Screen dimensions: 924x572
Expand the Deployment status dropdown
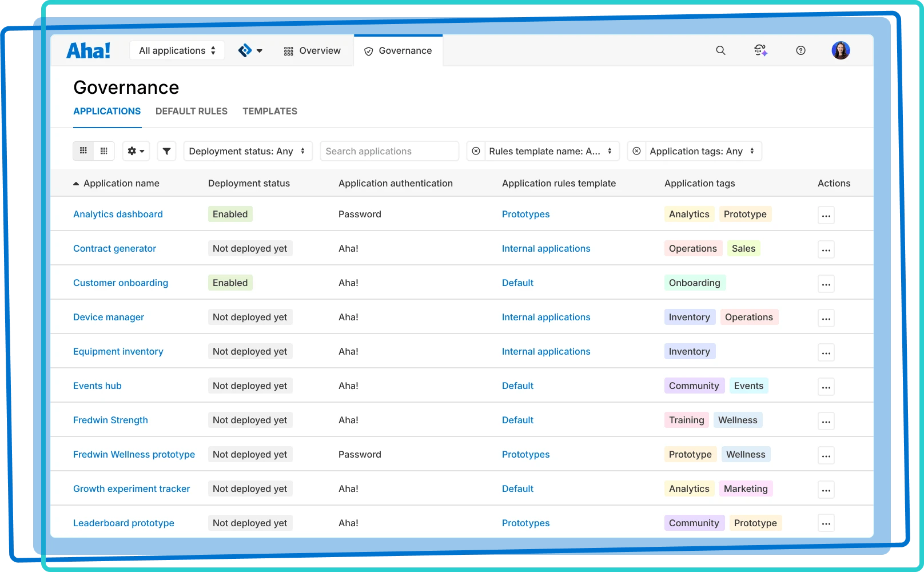248,151
